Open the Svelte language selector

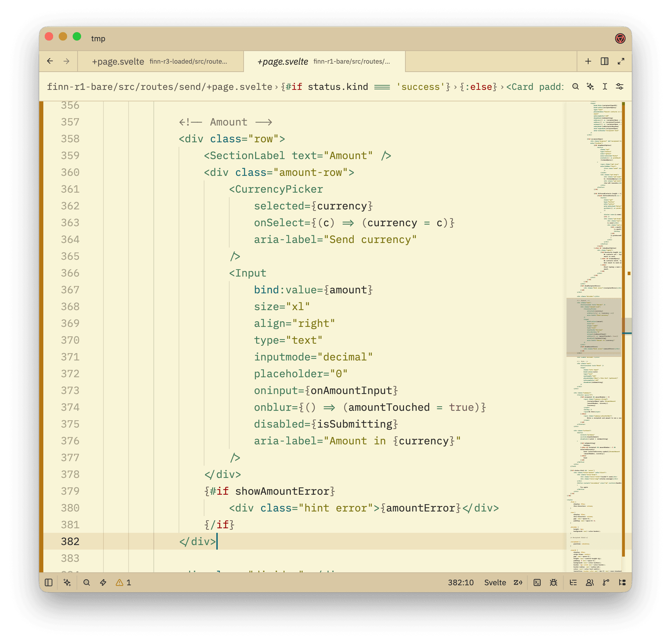pos(495,582)
